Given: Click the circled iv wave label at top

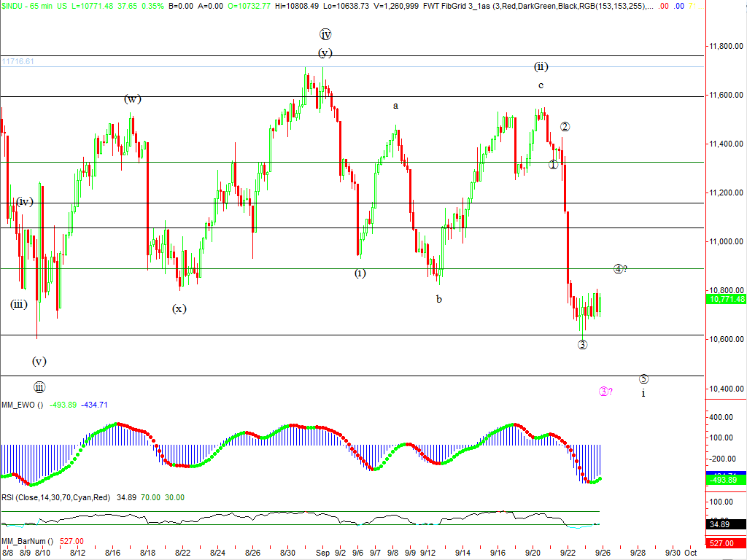Looking at the screenshot, I should point(325,34).
